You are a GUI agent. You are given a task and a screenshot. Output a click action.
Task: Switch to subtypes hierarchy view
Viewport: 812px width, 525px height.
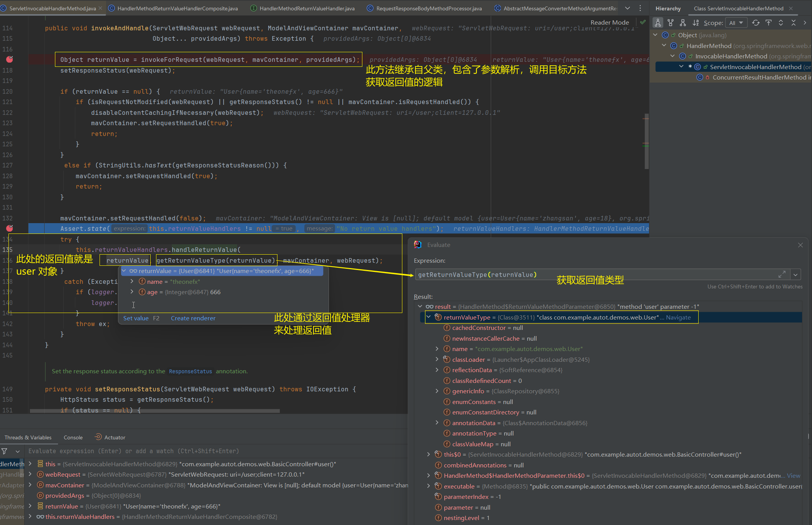click(x=683, y=23)
